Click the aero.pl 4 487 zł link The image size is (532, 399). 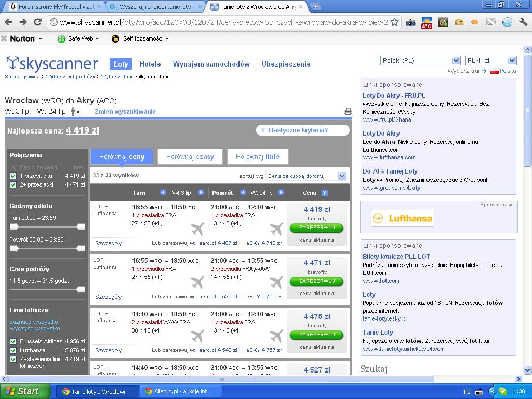[x=218, y=243]
